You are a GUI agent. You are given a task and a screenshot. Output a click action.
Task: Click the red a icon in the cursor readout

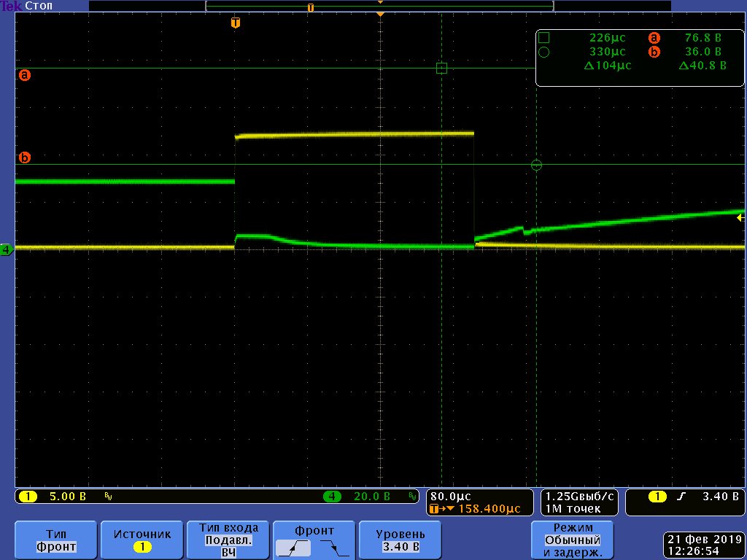pos(654,38)
